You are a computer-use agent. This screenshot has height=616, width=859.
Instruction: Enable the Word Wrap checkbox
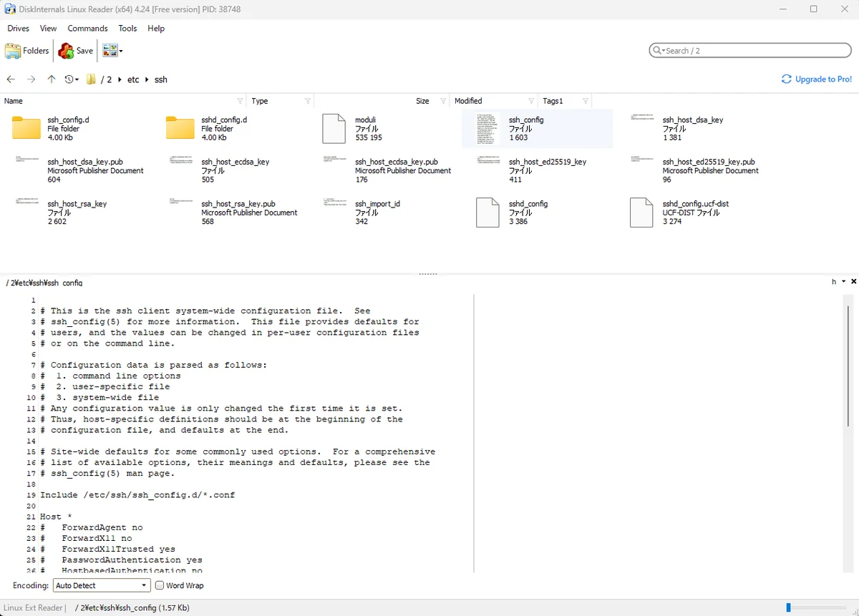[x=160, y=585]
